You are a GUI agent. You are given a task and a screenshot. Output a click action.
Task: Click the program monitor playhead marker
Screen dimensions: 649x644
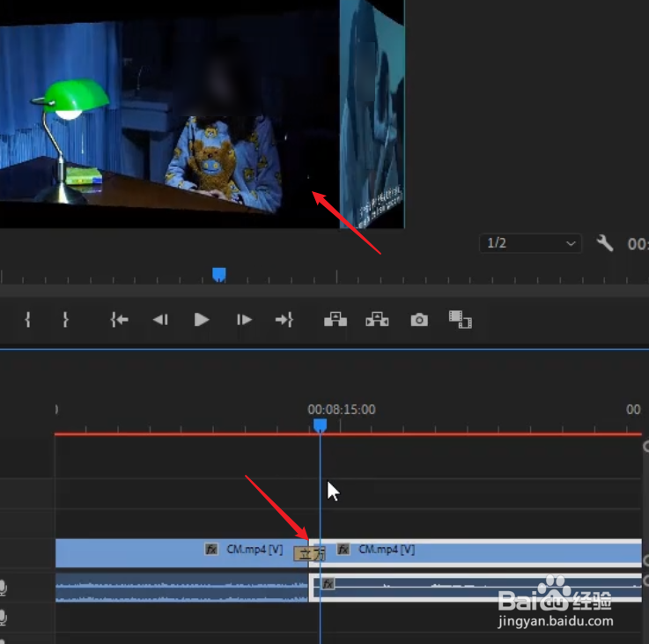tap(219, 275)
